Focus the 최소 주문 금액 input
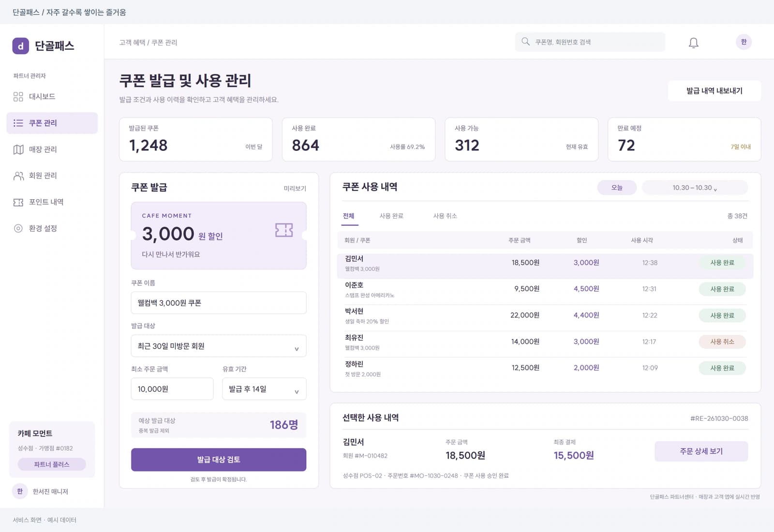The width and height of the screenshot is (774, 532). (x=172, y=389)
